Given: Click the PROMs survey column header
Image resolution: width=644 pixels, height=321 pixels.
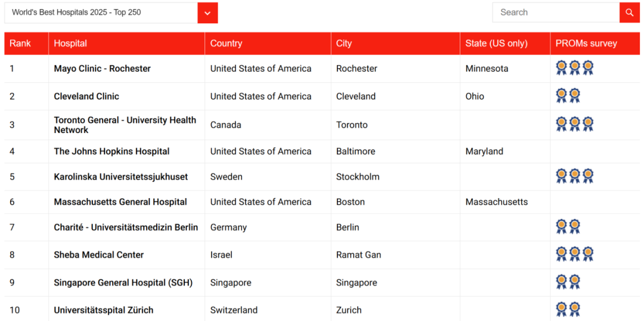Looking at the screenshot, I should tap(586, 44).
